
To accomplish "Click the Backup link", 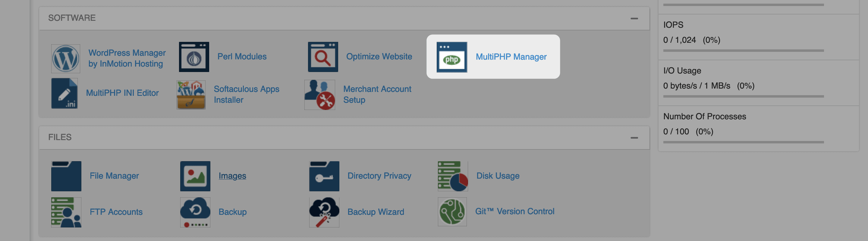I will (x=233, y=212).
